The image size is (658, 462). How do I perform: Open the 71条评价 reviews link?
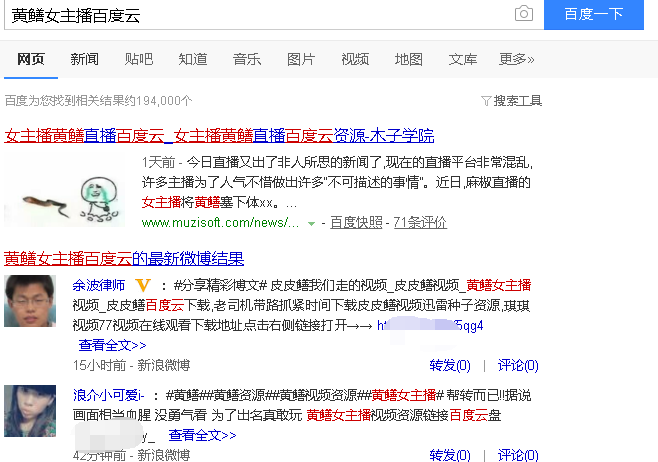420,222
